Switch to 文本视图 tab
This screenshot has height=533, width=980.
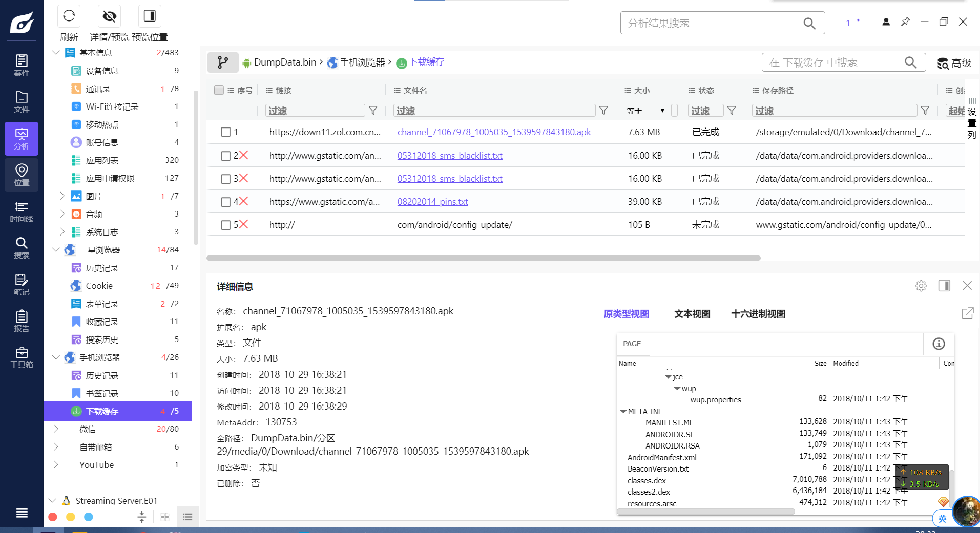[692, 314]
